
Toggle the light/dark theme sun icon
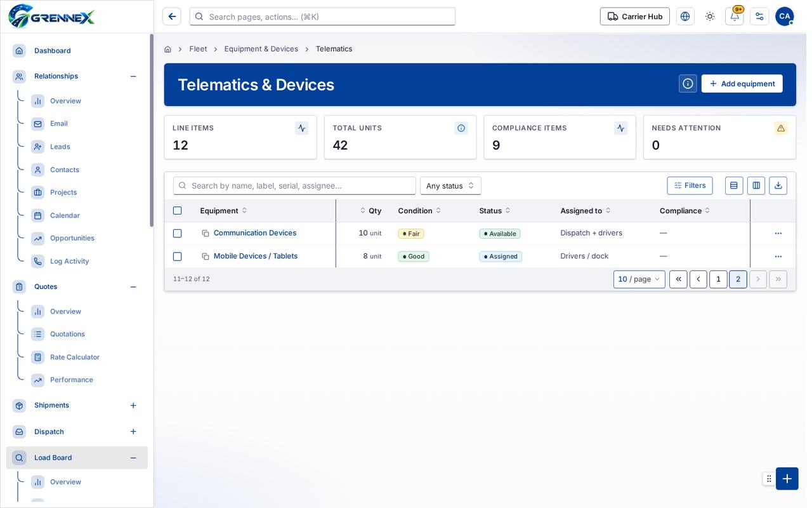710,17
